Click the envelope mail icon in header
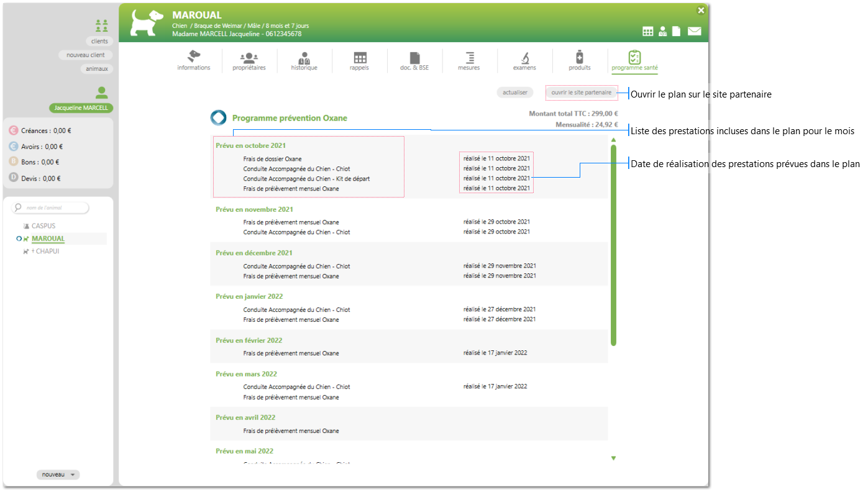 [694, 32]
